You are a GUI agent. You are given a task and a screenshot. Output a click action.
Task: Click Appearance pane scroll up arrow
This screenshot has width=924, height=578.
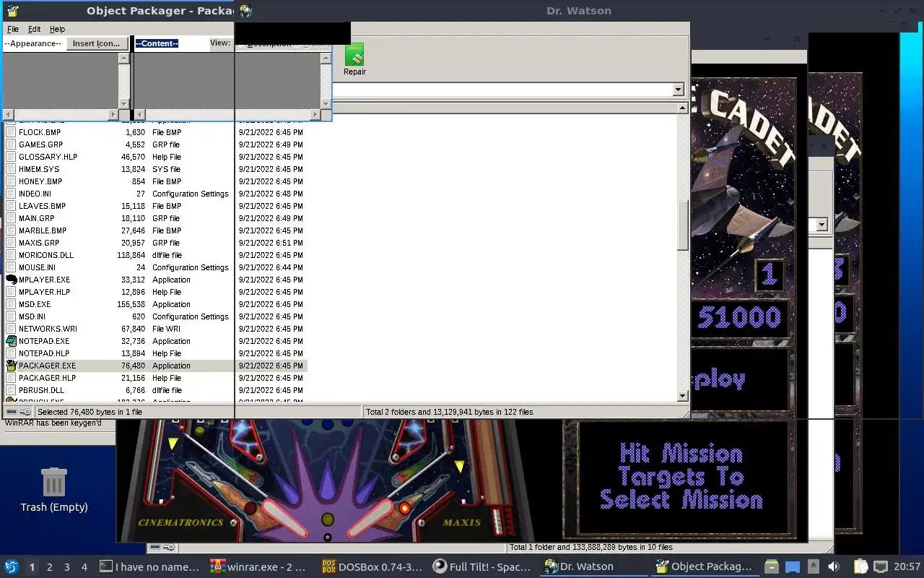(124, 58)
